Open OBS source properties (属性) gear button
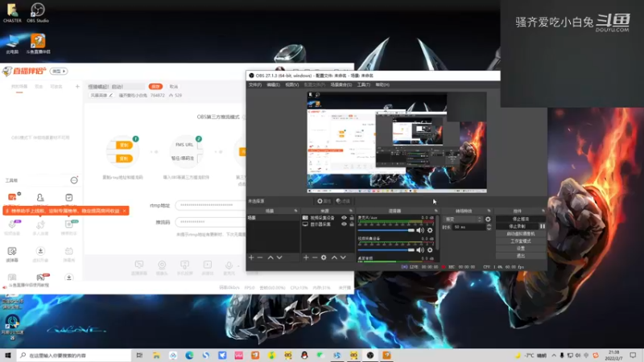The image size is (644, 362). [324, 201]
